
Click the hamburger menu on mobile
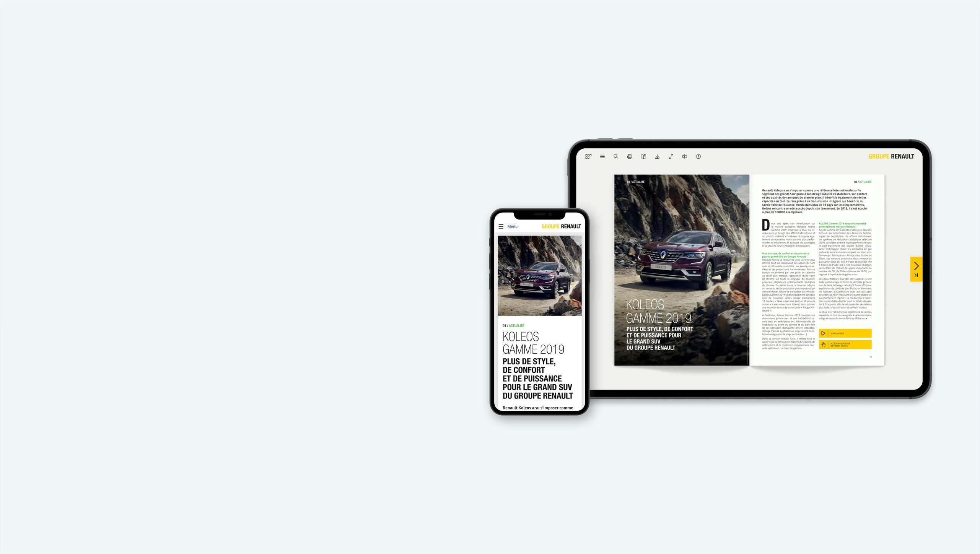[501, 226]
